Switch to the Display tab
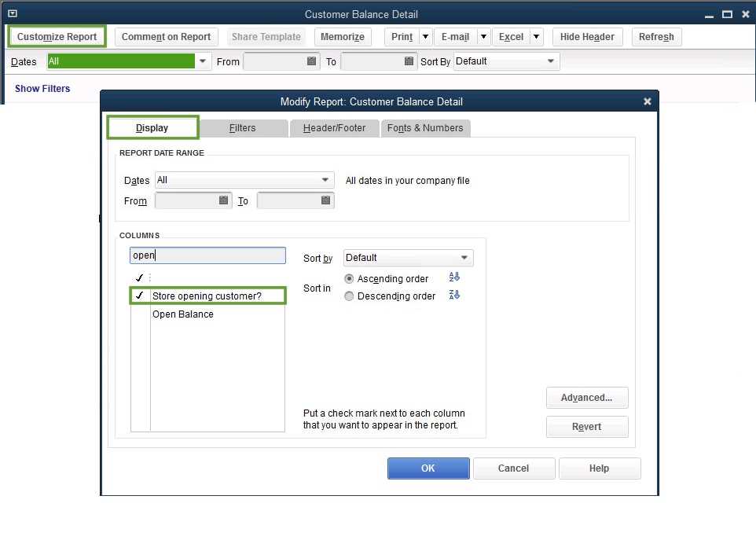The image size is (756, 540). click(x=152, y=128)
